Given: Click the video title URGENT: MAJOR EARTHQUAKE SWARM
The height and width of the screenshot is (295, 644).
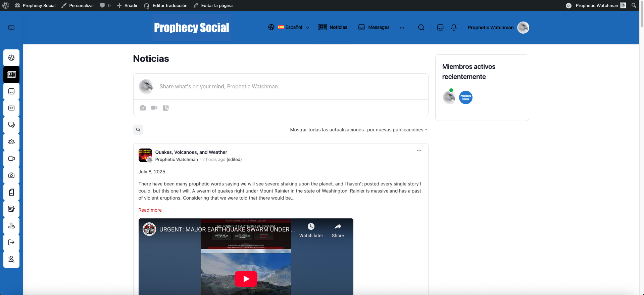Looking at the screenshot, I should coord(227,229).
